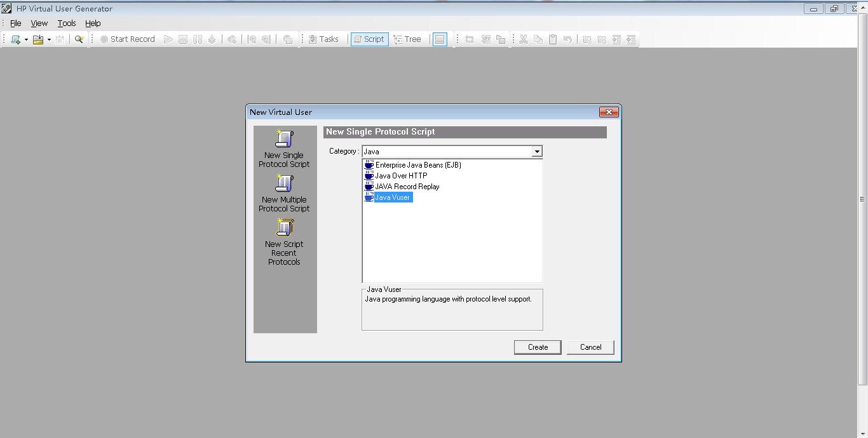Viewport: 868px width, 438px height.
Task: Click the start transaction icon
Action: coord(252,39)
